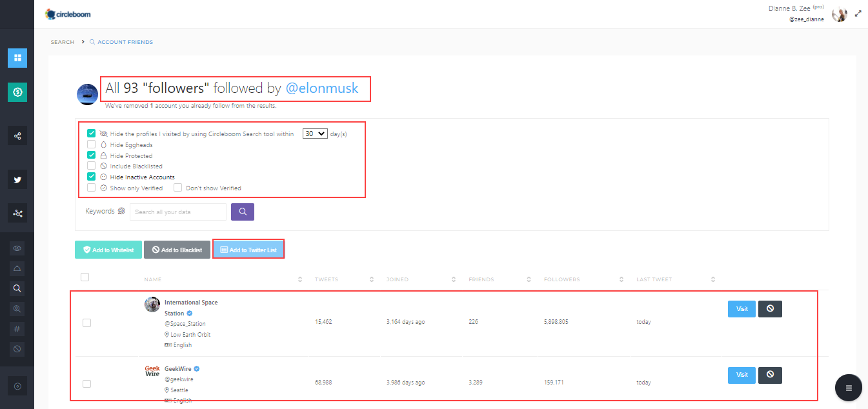Click the GeekWire logo avatar
This screenshot has width=868, height=409.
pos(152,371)
